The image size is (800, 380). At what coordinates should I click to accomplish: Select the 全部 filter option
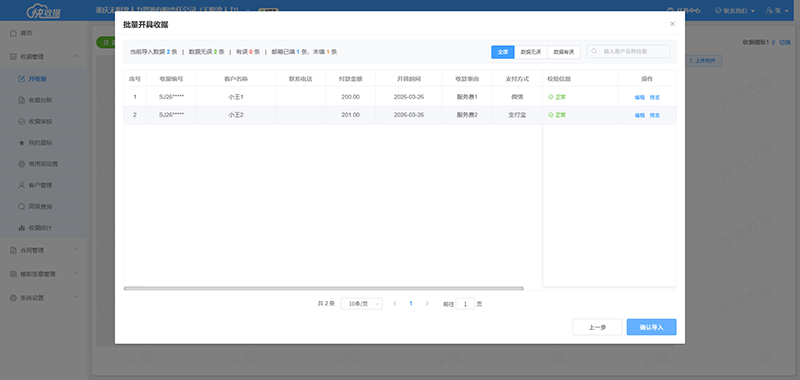(x=503, y=52)
